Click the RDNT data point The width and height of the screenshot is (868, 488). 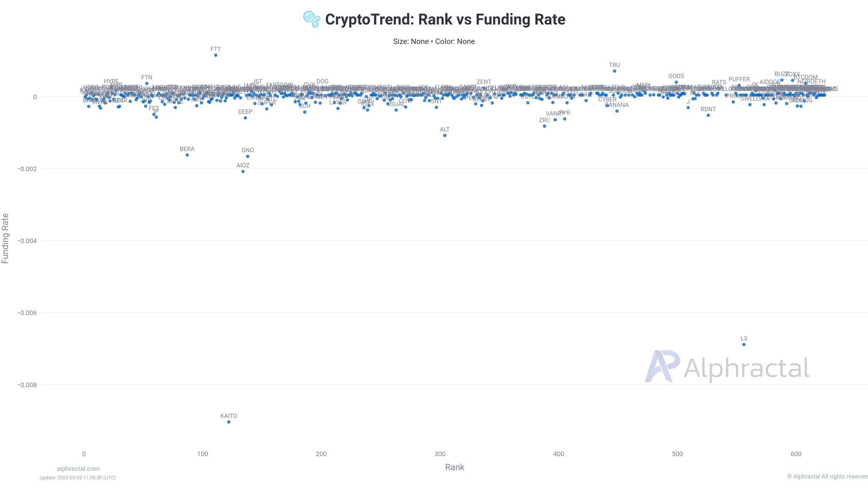(708, 115)
